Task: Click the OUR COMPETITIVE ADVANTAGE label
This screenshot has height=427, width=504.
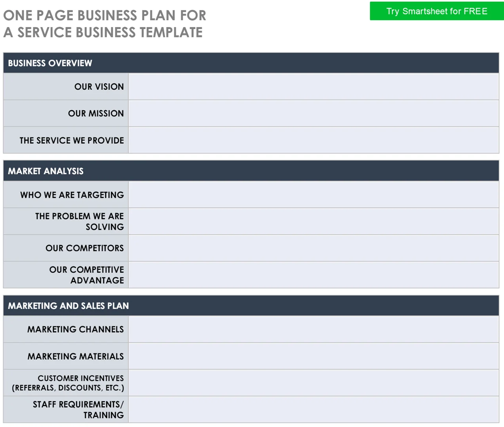Action: coord(87,275)
